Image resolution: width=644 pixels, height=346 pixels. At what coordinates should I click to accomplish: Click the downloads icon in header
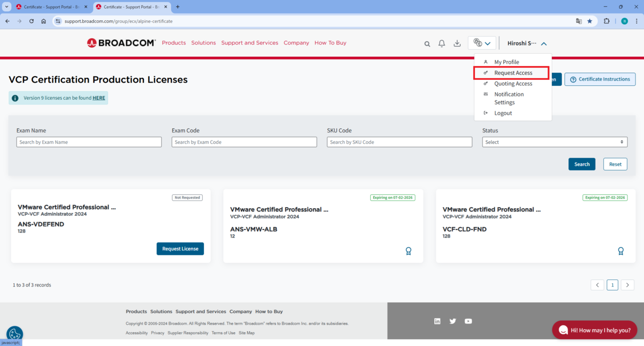tap(457, 43)
